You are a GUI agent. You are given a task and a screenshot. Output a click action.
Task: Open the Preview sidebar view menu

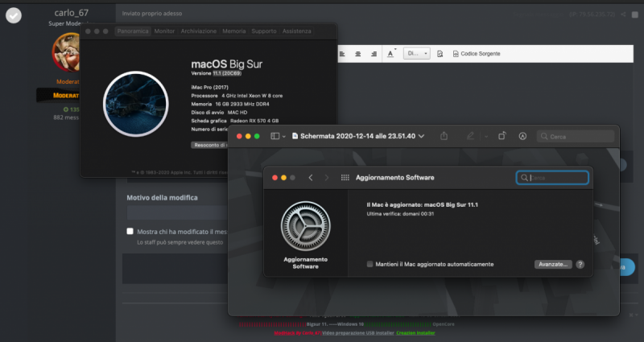pyautogui.click(x=278, y=136)
